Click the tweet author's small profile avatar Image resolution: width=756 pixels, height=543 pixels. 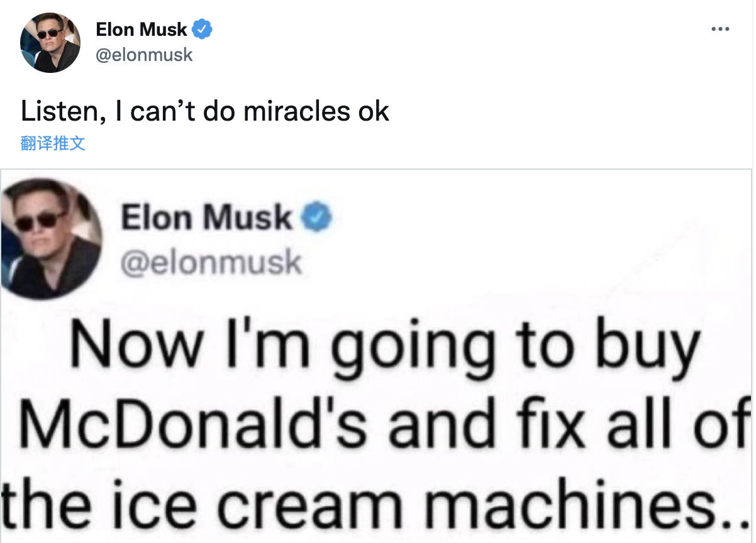coord(50,42)
